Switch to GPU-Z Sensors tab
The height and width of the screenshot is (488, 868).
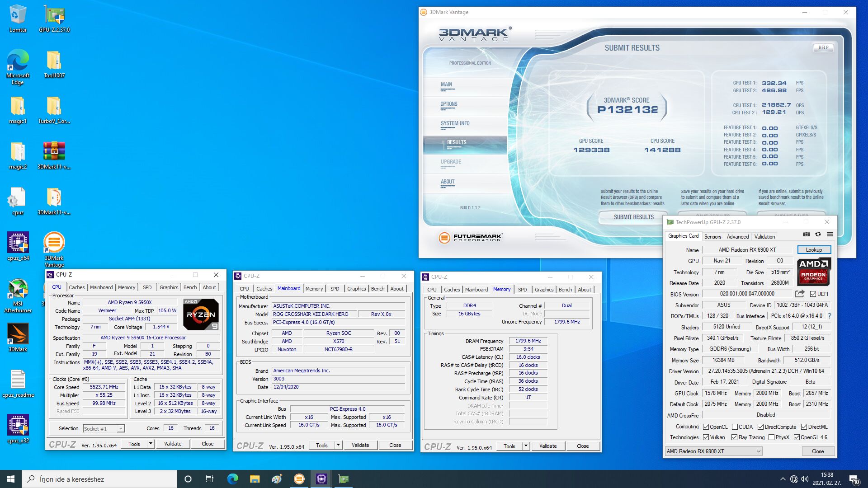(712, 236)
